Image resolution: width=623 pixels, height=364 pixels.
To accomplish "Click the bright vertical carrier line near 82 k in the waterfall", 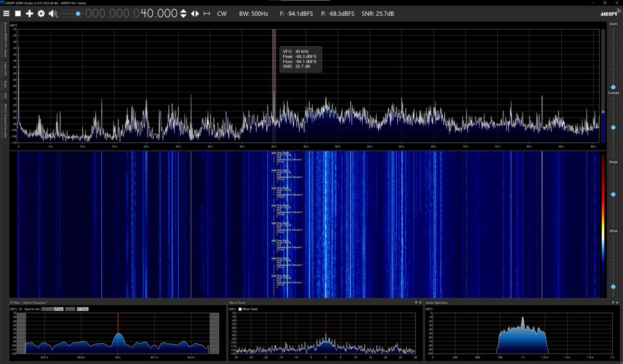I will pos(542,224).
